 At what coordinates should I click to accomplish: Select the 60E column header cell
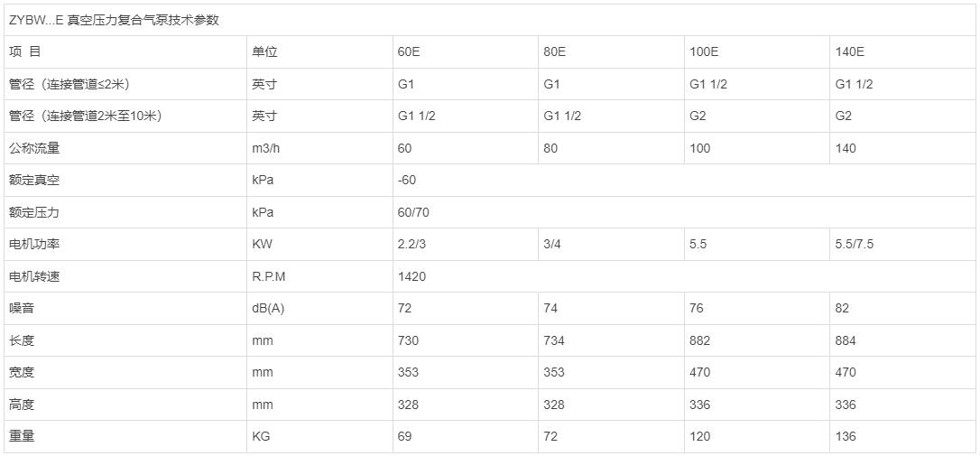pyautogui.click(x=409, y=51)
